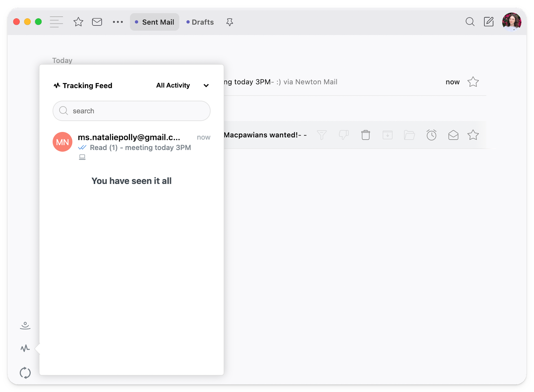Click the sync refresh icon
This screenshot has height=392, width=534.
pyautogui.click(x=25, y=373)
